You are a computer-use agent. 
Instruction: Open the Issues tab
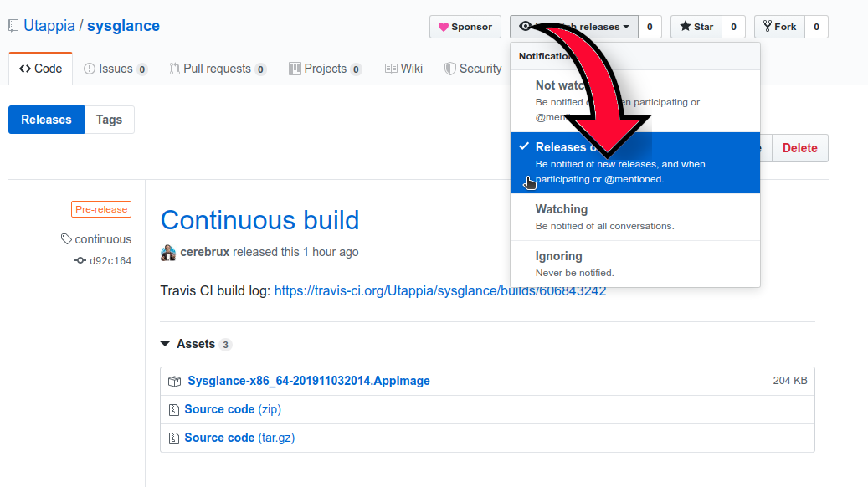[116, 69]
